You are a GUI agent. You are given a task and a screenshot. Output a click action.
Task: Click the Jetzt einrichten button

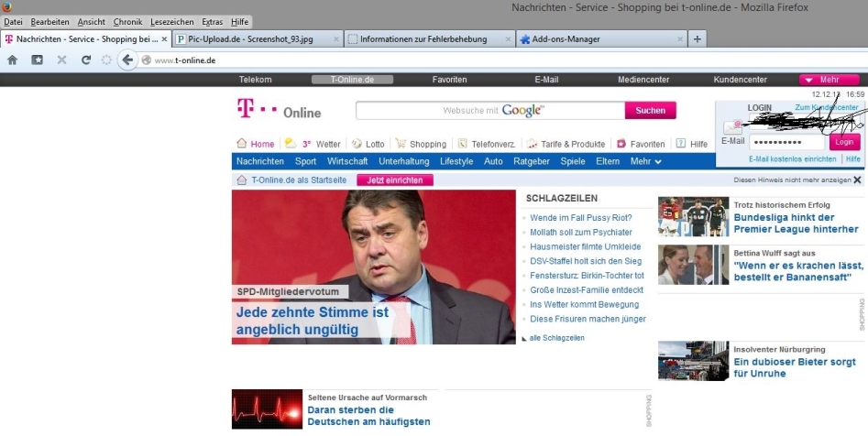pos(395,180)
